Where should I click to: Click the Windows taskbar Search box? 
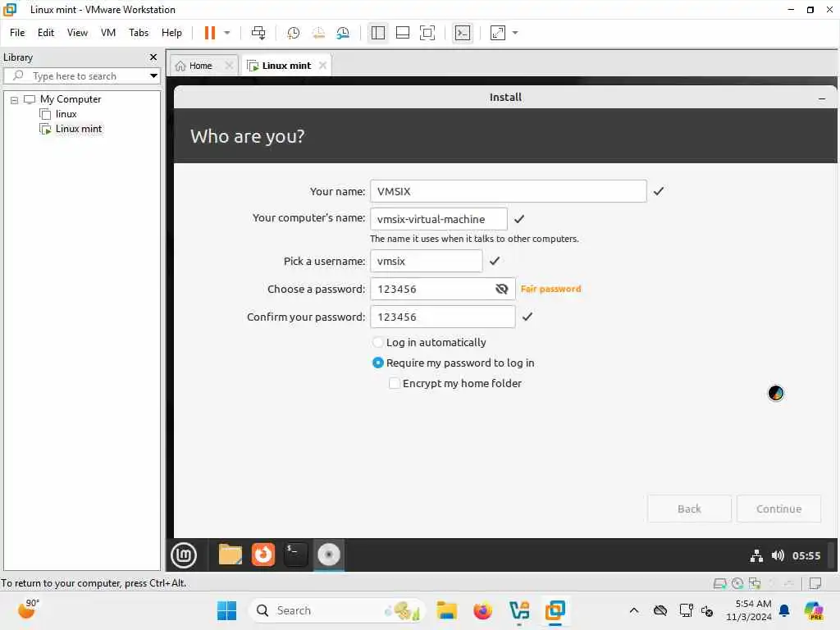(336, 610)
